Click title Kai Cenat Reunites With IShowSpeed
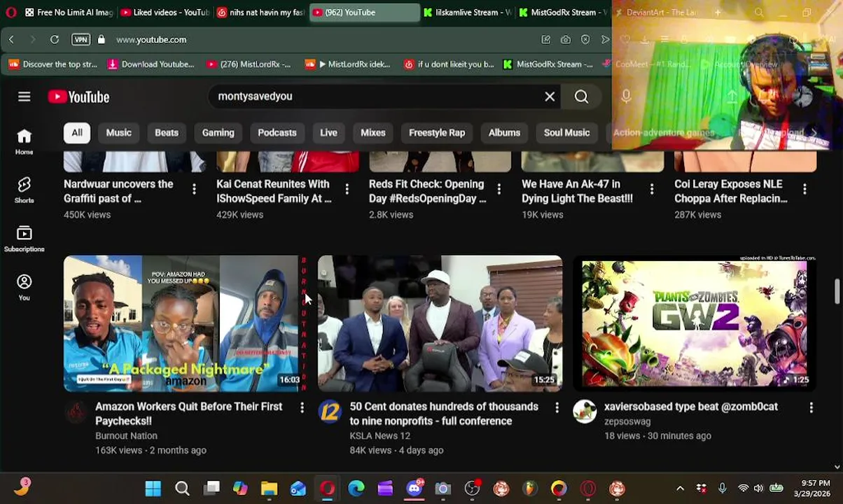Screen dimensions: 843x504 [x=274, y=191]
